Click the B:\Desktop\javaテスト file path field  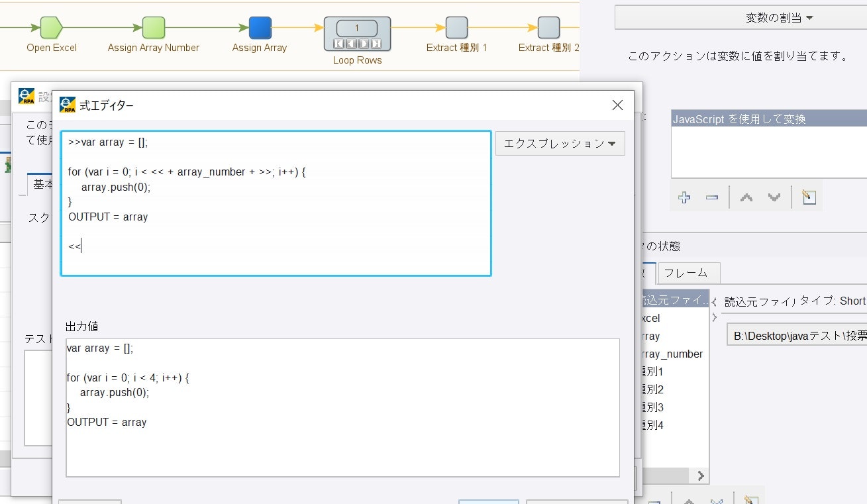[x=797, y=336]
